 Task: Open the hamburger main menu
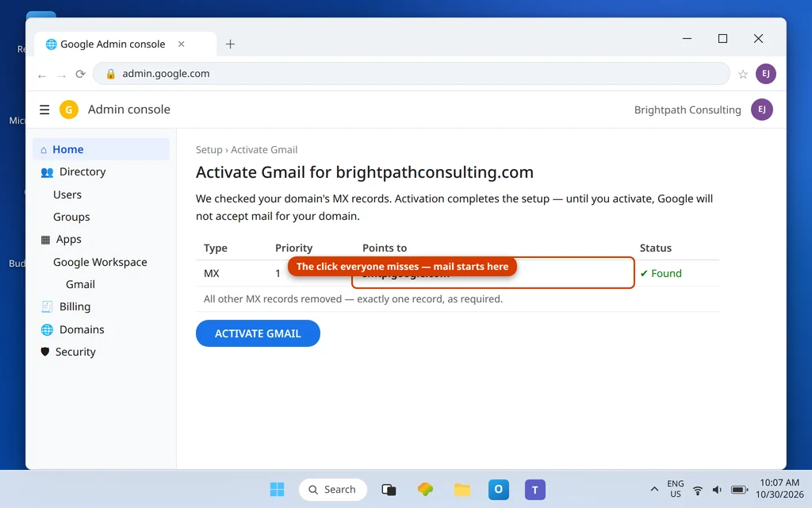[44, 110]
